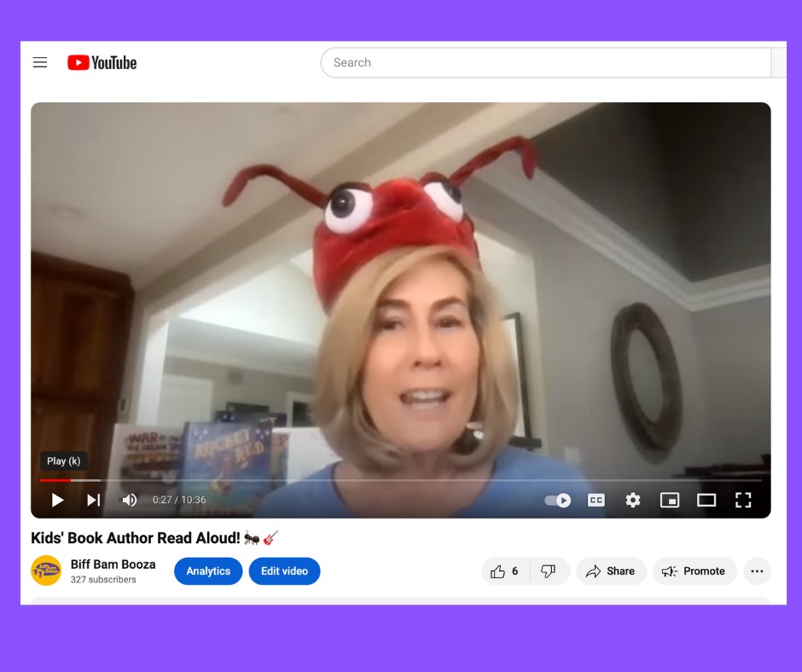The image size is (802, 672).
Task: Switch to theater mode view
Action: (706, 500)
